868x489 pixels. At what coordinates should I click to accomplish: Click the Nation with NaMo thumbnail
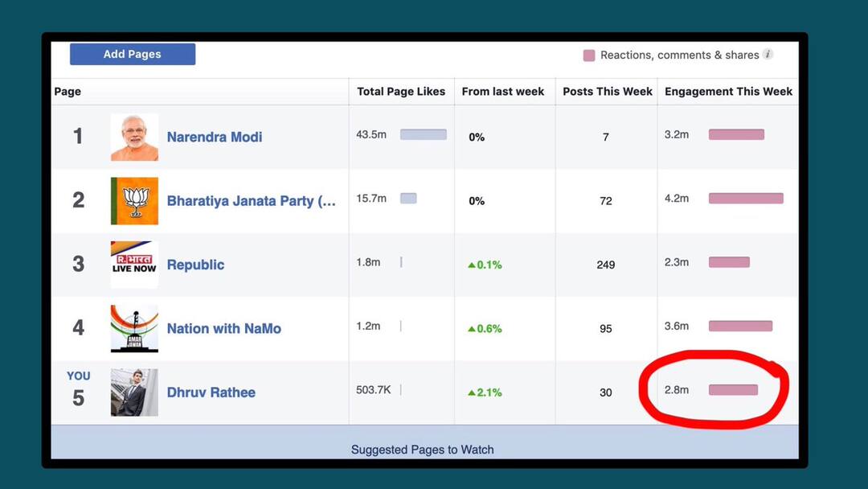(x=134, y=328)
